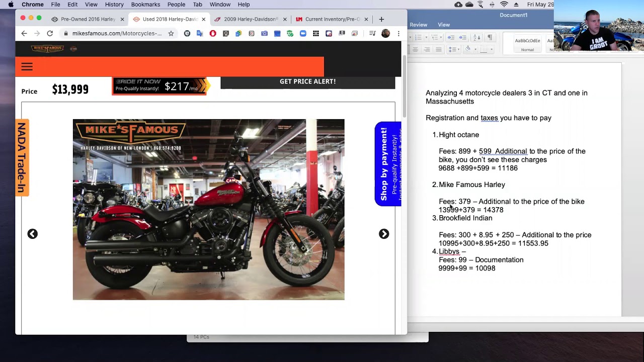The image size is (644, 362).
Task: Open numbered list dropdown arrow in Word
Action: pos(426,37)
